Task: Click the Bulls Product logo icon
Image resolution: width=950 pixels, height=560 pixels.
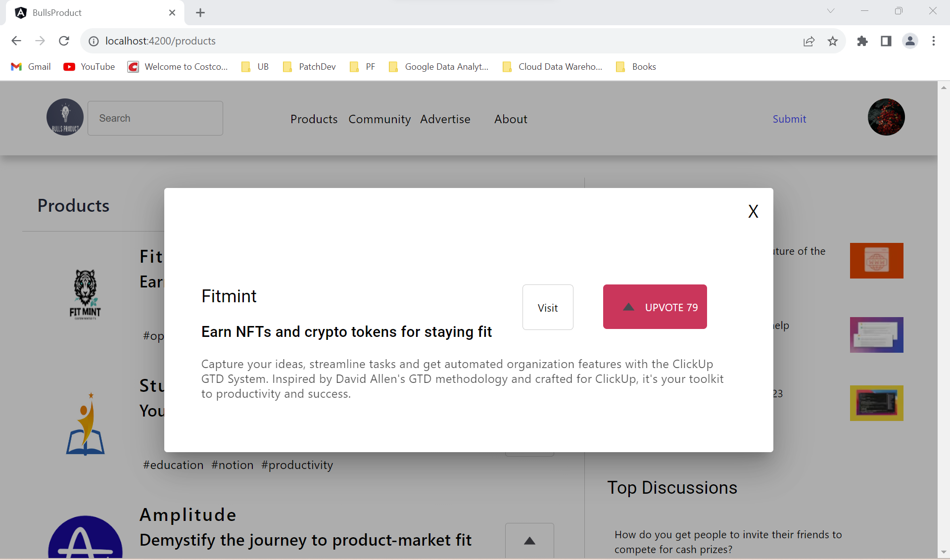Action: tap(64, 117)
